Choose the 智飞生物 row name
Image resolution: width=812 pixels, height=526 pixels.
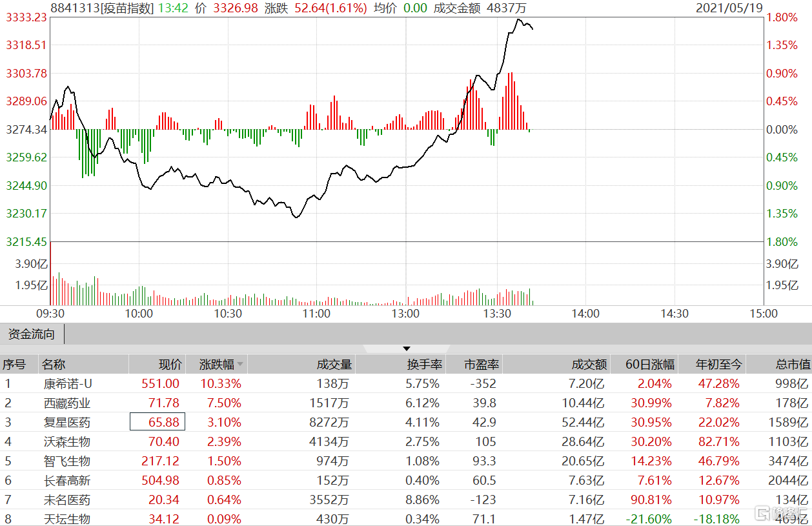click(66, 461)
